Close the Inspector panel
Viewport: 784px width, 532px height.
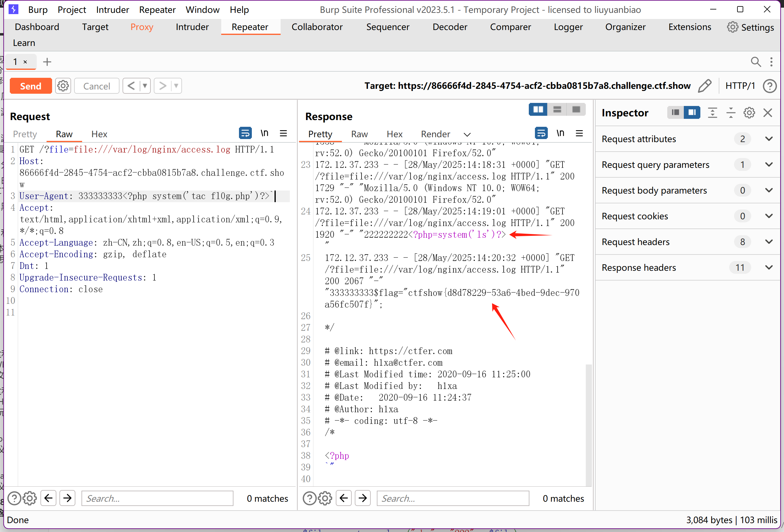(768, 113)
